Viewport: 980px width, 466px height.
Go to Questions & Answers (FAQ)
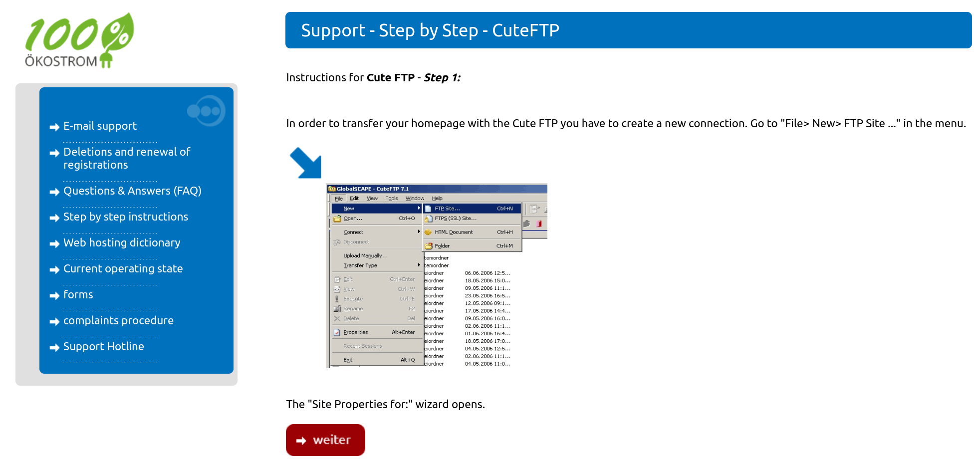(x=132, y=191)
